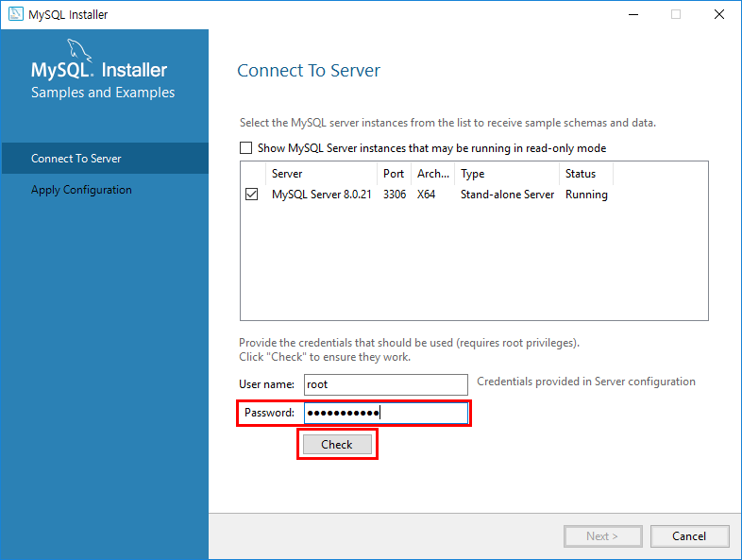742x560 pixels.
Task: Click the Status column header
Action: [586, 174]
